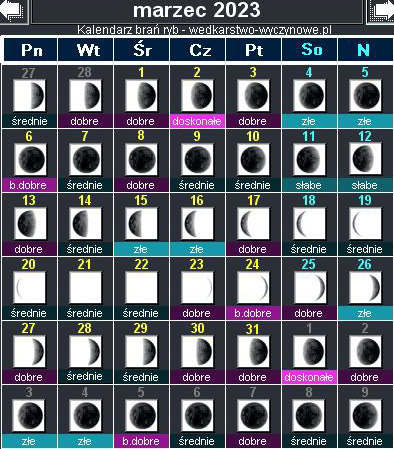
Task: Select the Pt weekday column header
Action: tap(254, 50)
